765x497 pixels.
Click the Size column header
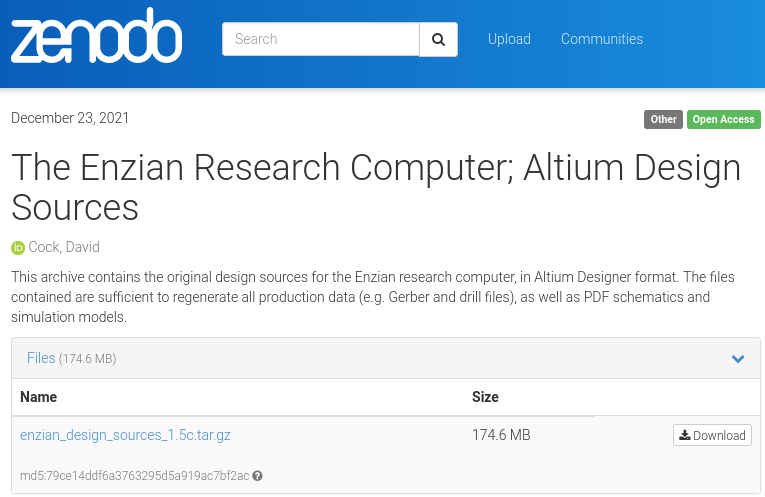coord(485,397)
